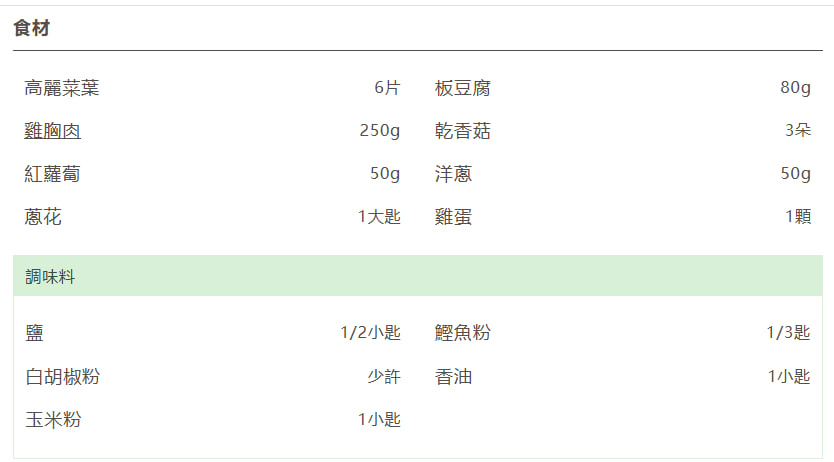Click the 3朵 dried mushroom quantity
This screenshot has height=462, width=834.
(x=797, y=131)
